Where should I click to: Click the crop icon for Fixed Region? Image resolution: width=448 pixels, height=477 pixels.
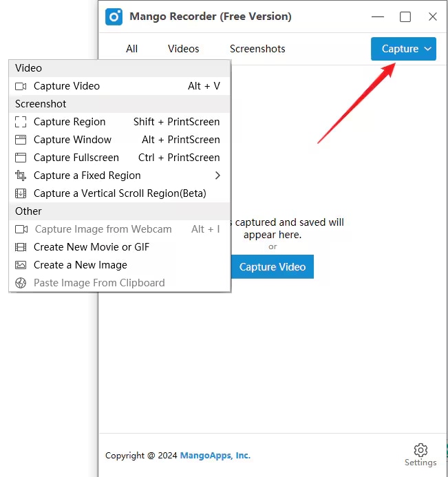pos(21,176)
